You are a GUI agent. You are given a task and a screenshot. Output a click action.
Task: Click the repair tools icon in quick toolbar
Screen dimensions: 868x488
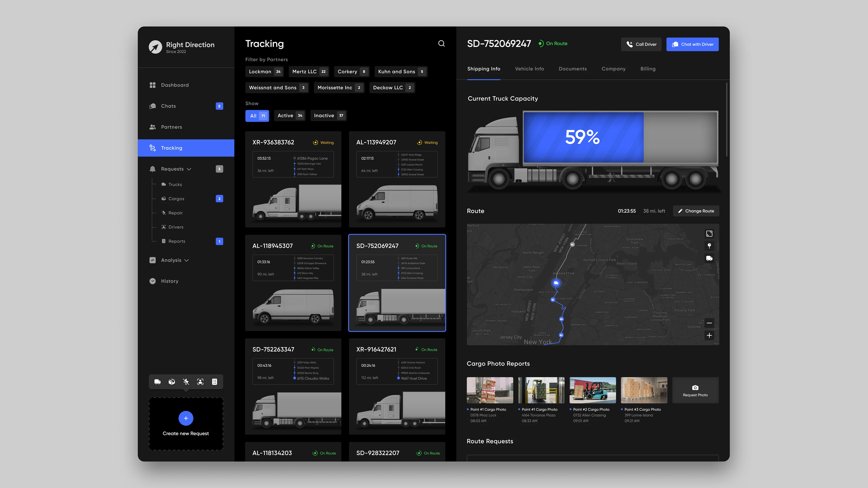coord(186,381)
